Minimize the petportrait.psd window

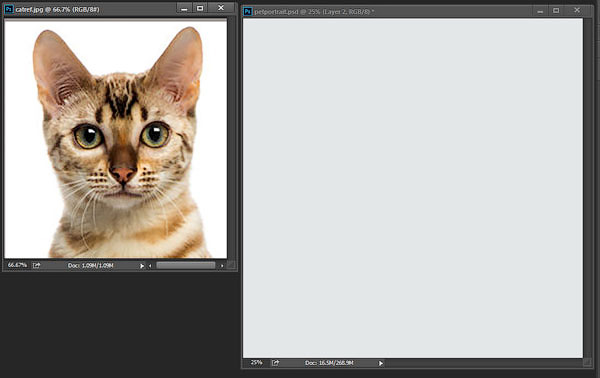tap(540, 11)
